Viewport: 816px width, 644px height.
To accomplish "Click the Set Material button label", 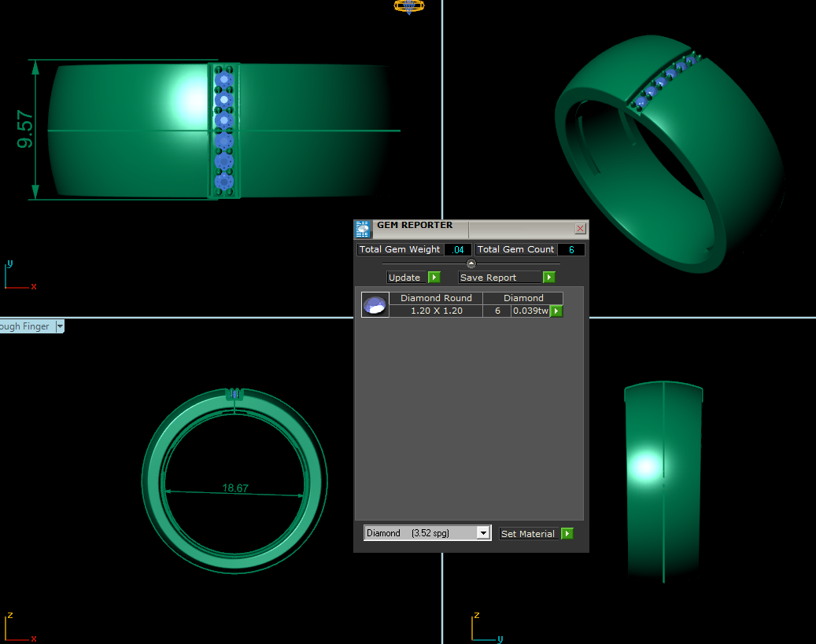I will [x=528, y=534].
